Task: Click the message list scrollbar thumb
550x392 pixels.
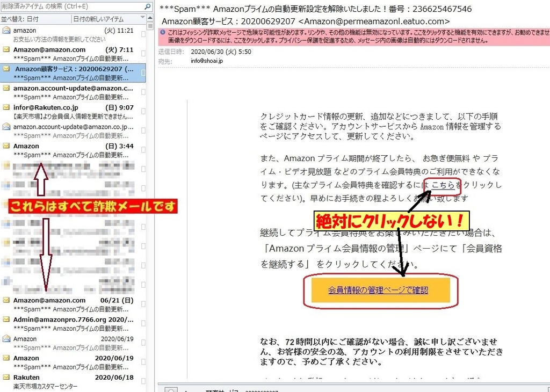Action: 150,26
